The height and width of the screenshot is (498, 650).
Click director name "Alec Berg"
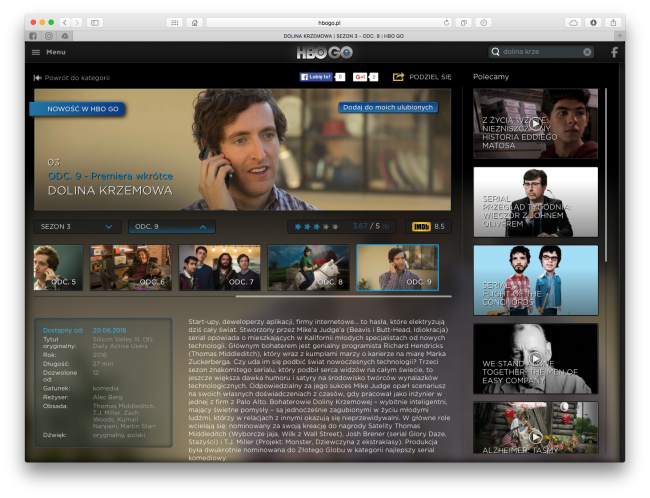[107, 397]
